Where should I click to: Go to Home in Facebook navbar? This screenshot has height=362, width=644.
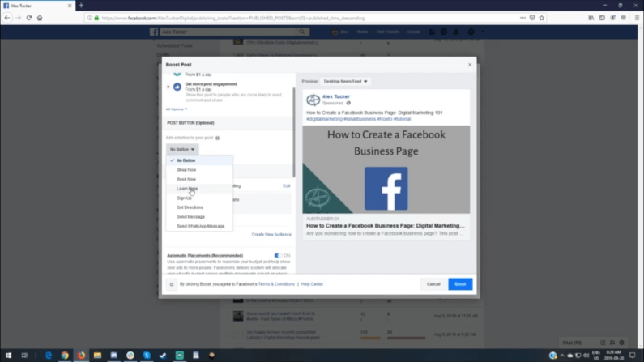(362, 32)
